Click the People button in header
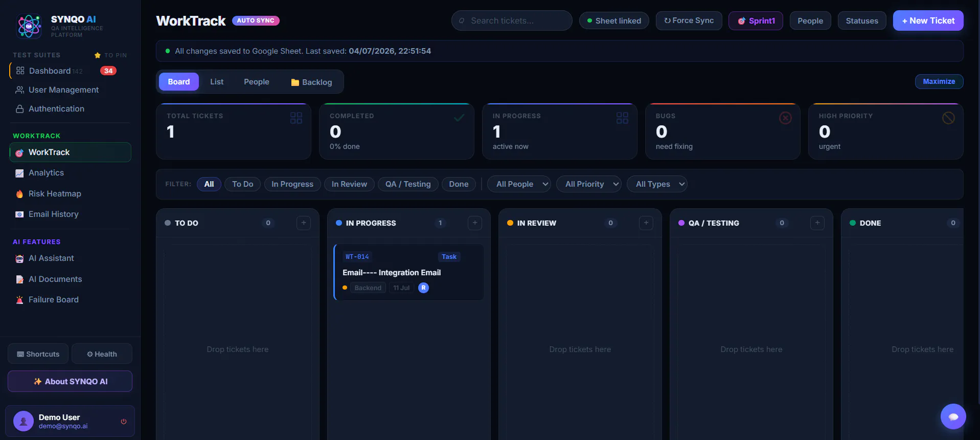This screenshot has width=980, height=440. pyautogui.click(x=810, y=20)
